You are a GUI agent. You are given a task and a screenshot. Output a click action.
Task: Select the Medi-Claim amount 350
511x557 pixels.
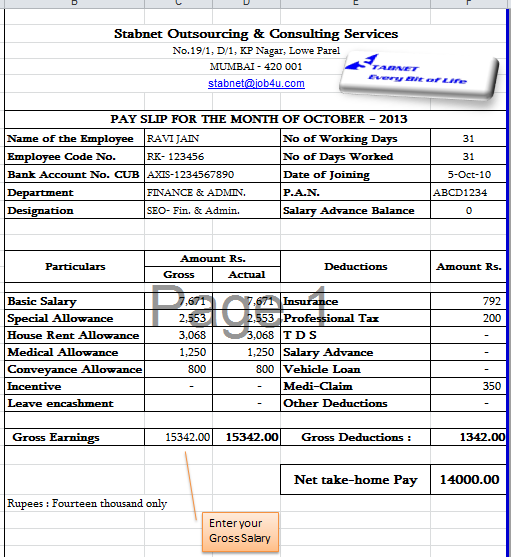pos(468,386)
